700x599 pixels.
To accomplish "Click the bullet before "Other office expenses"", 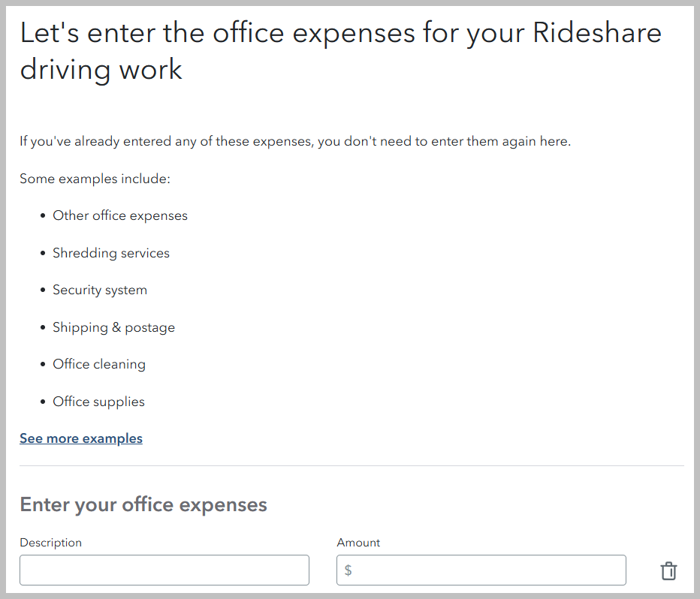I will [44, 217].
